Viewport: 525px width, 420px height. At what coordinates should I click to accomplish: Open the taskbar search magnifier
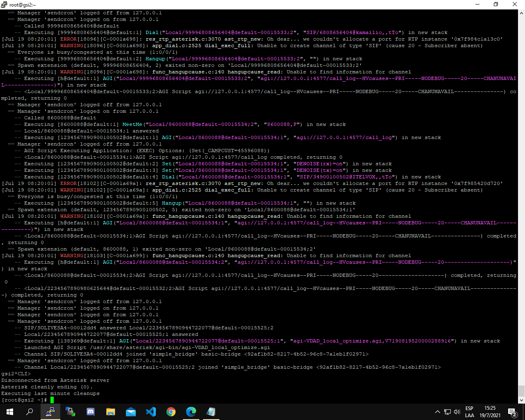30,412
